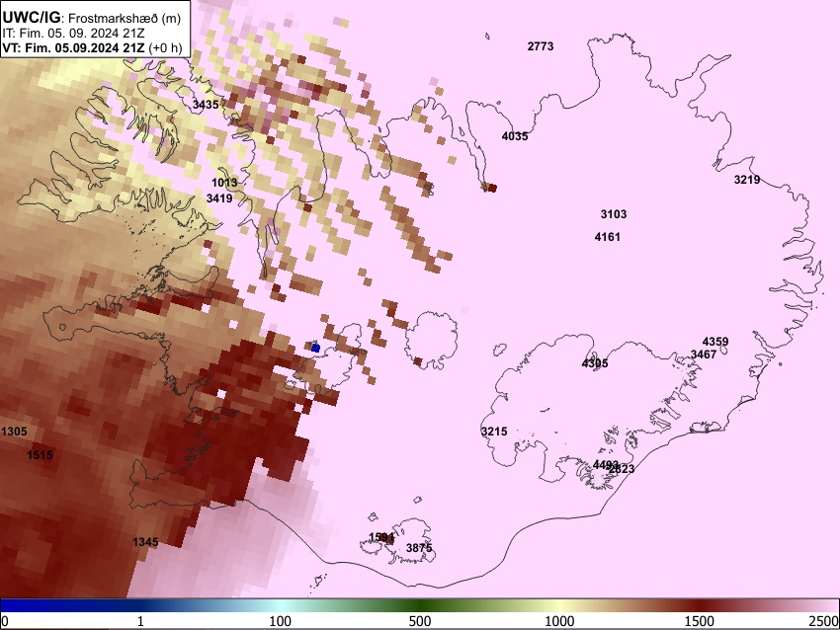Select the 4035 freezing level value
The image size is (840, 630).
click(514, 136)
